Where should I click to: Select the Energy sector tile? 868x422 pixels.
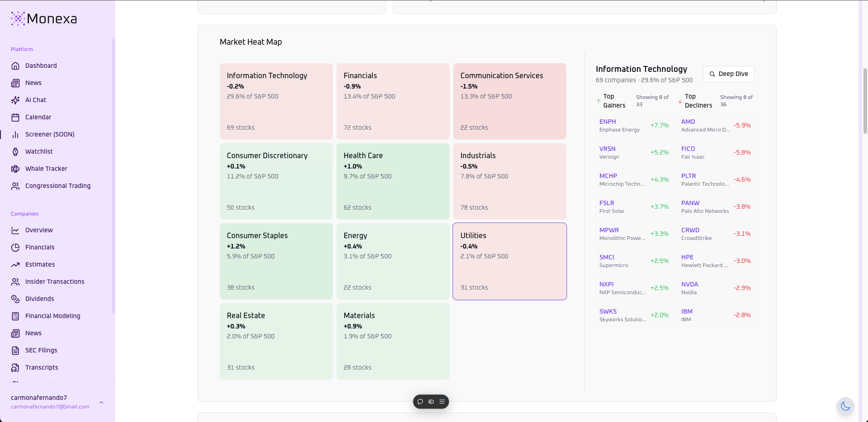pos(393,261)
